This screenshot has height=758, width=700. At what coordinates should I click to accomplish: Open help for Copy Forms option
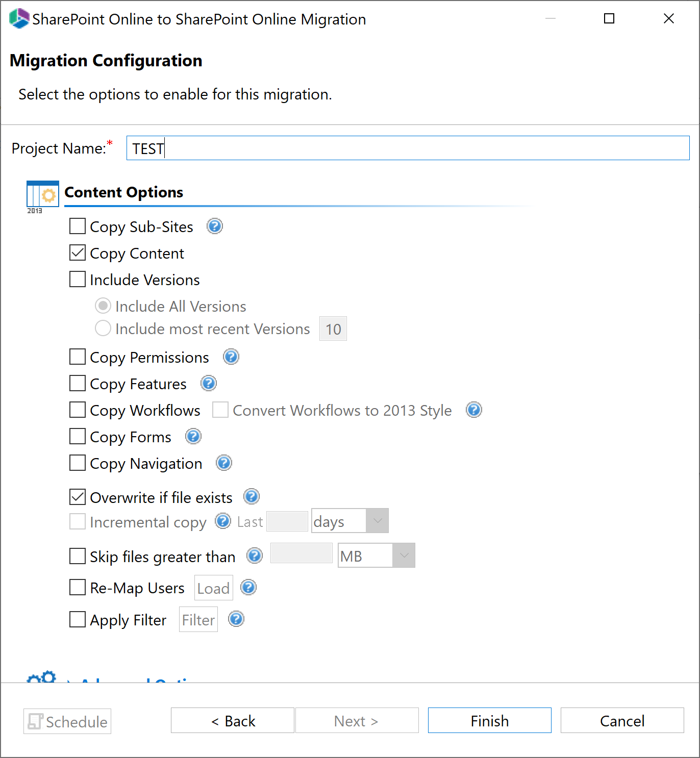coord(193,436)
